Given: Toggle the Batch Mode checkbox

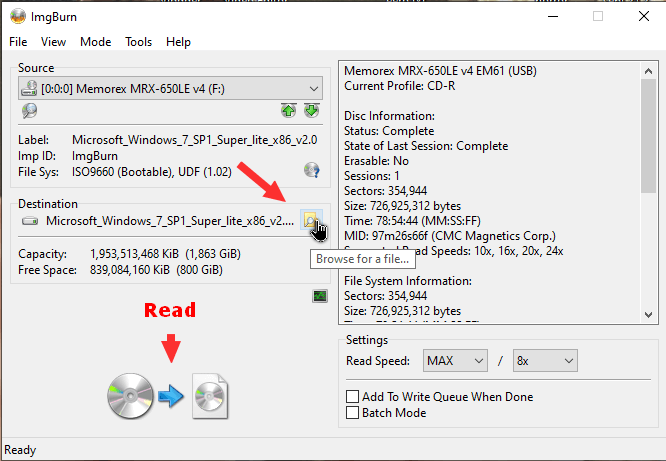Looking at the screenshot, I should 353,413.
